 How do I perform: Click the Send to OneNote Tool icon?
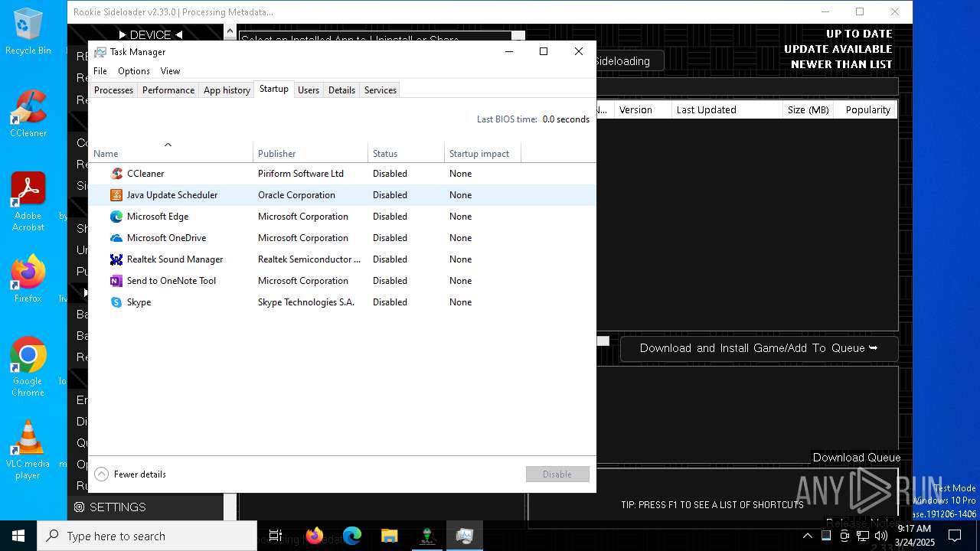pos(116,281)
